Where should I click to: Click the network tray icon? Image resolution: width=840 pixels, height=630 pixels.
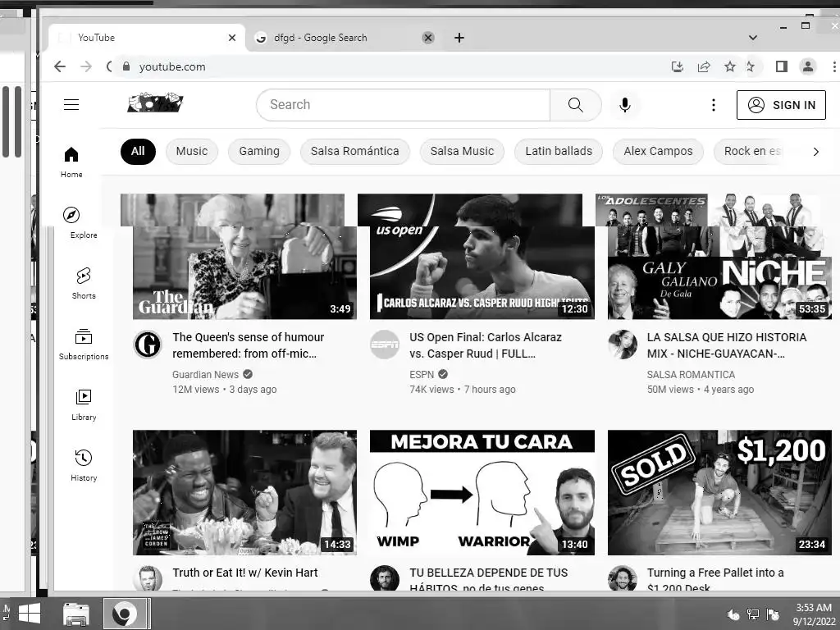coord(753,614)
